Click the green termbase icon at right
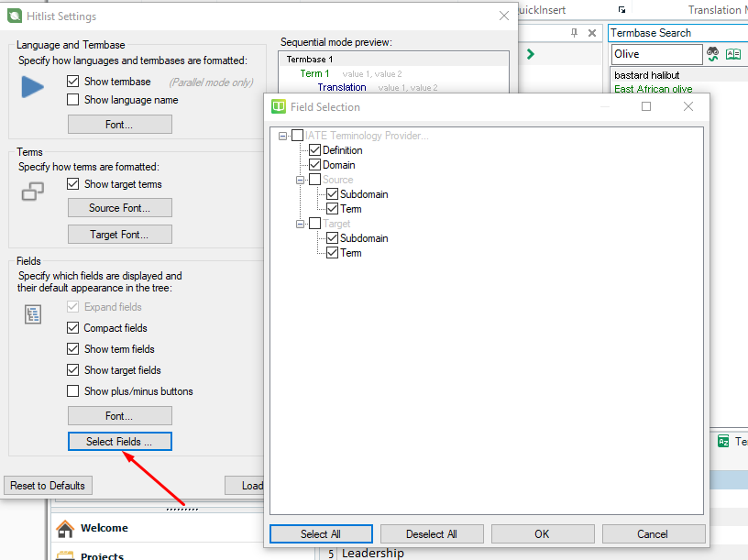The height and width of the screenshot is (560, 748). tap(723, 441)
